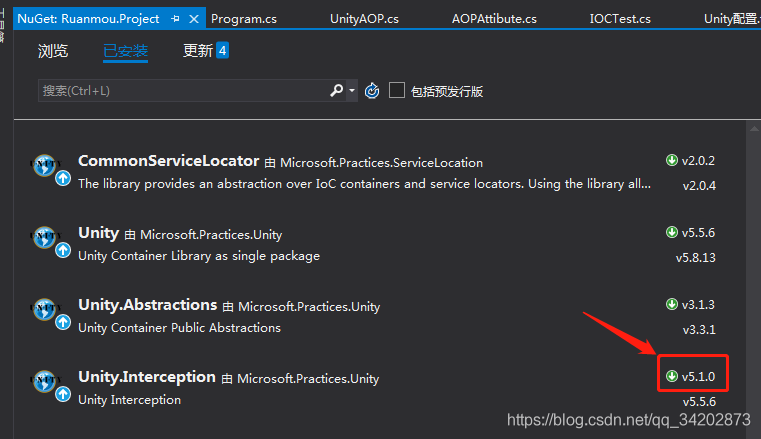Switch to the Browse (浏览) tab
The image size is (761, 439).
tap(53, 51)
